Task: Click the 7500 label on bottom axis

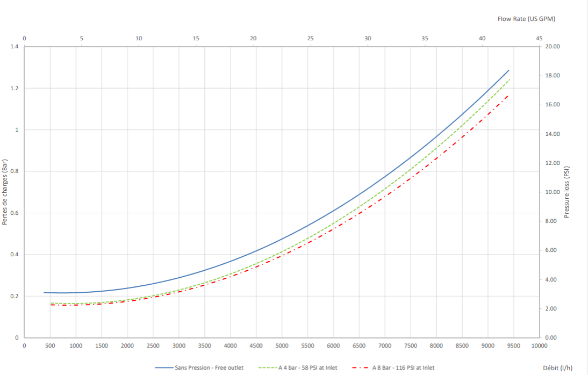Action: pos(411,346)
